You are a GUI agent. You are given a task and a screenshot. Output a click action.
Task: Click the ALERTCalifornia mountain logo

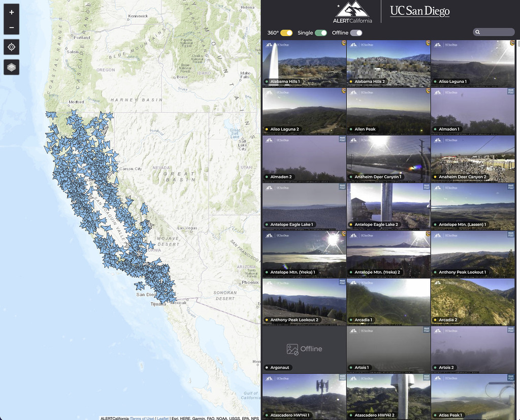tap(352, 12)
